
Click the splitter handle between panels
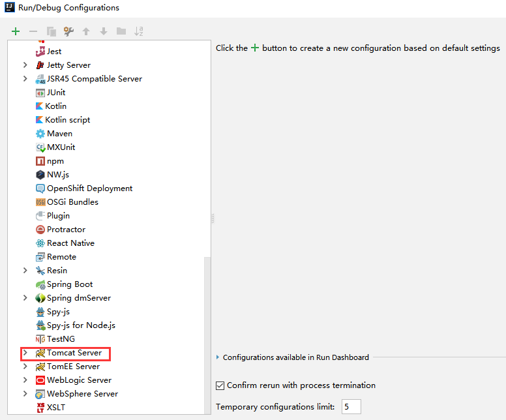tap(213, 218)
